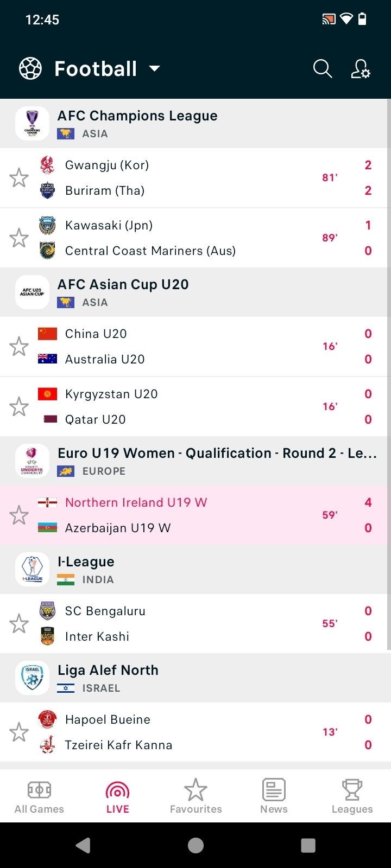Screen dimensions: 391x868
Task: Open Kawasaki vs Central Coast Mariners match
Action: tap(195, 238)
